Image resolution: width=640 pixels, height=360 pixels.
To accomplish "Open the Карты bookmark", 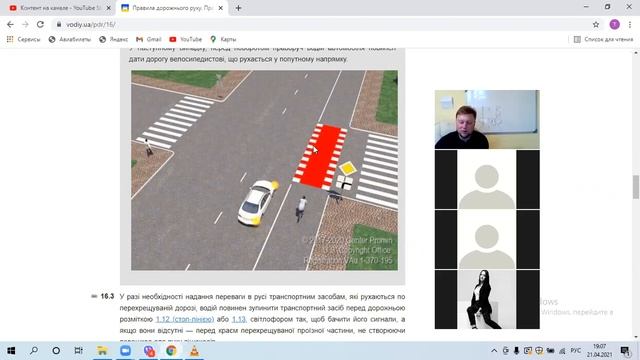I will point(223,39).
